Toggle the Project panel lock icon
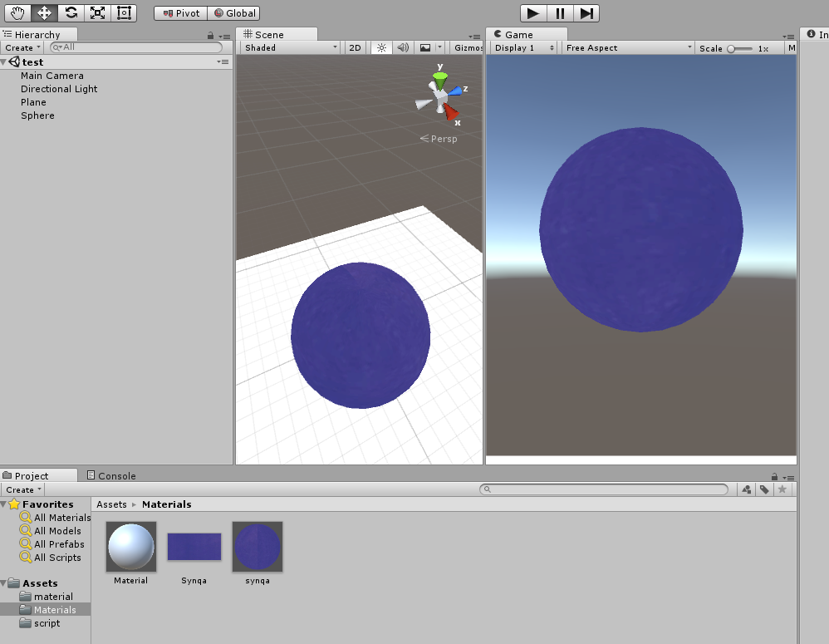 pyautogui.click(x=774, y=477)
